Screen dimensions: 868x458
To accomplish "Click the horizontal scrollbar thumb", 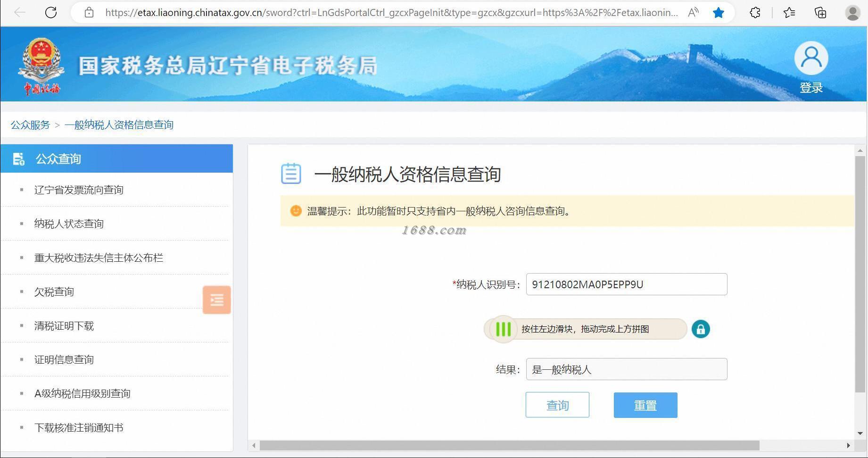I will click(x=509, y=445).
